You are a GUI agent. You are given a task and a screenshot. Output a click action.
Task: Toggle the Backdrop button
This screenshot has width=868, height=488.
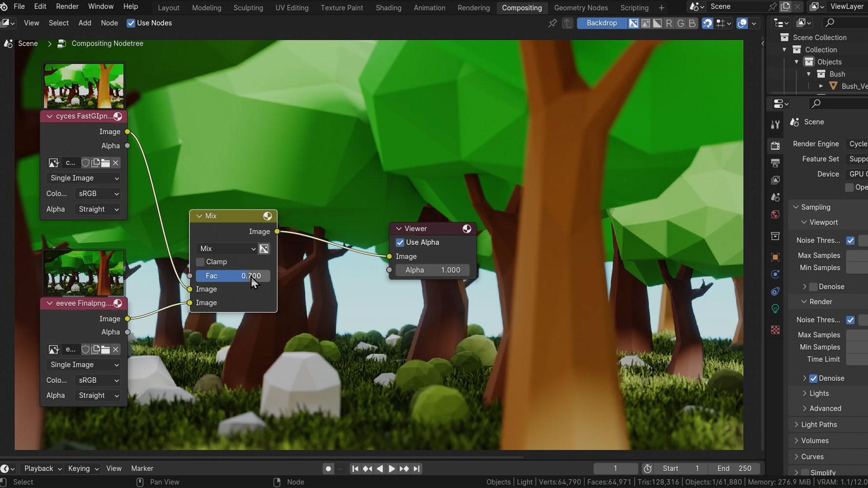[x=602, y=23]
